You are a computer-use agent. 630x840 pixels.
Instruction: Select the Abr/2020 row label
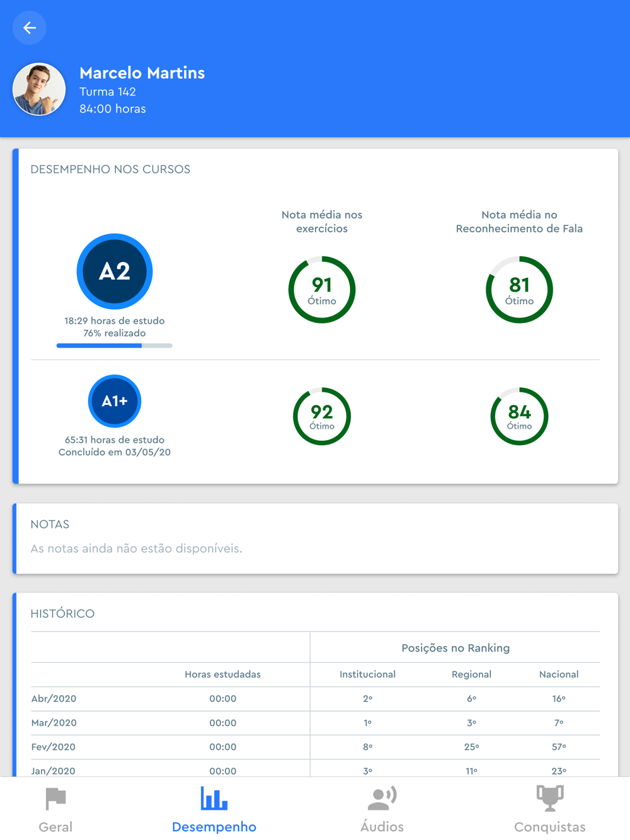[54, 698]
